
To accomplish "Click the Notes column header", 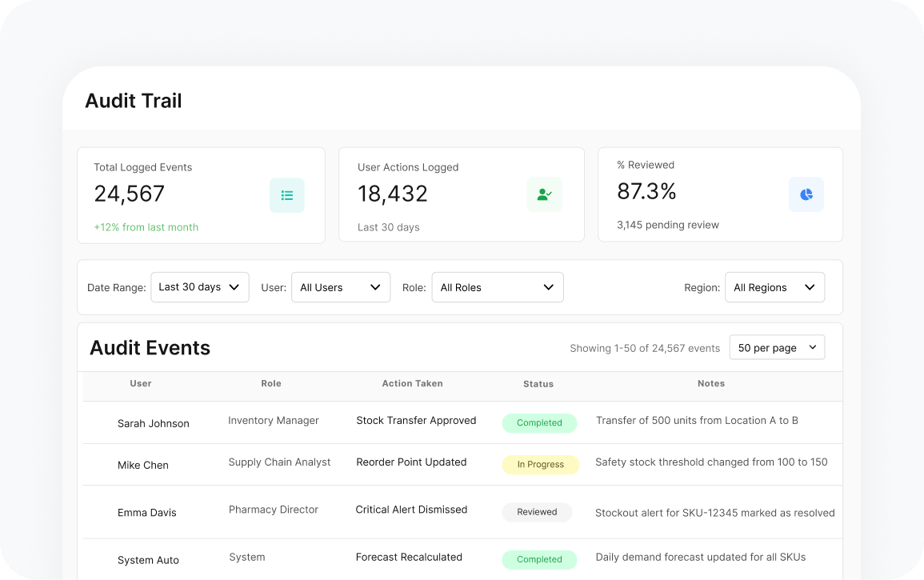I will (710, 384).
